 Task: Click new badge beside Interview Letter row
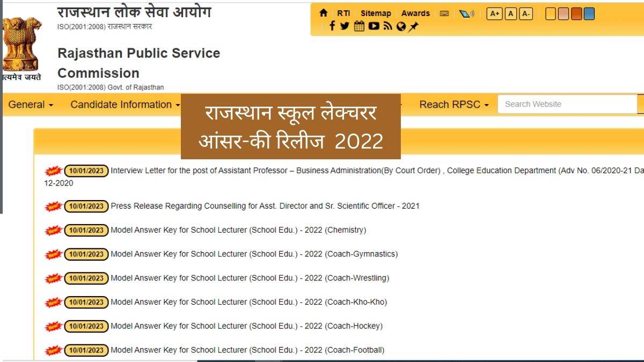tap(53, 171)
